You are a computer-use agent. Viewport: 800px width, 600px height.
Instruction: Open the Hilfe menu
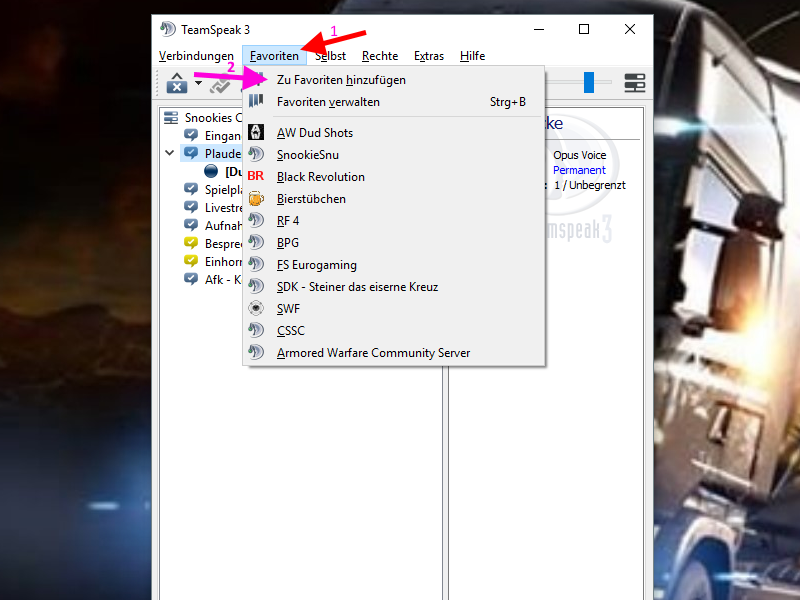pos(472,56)
